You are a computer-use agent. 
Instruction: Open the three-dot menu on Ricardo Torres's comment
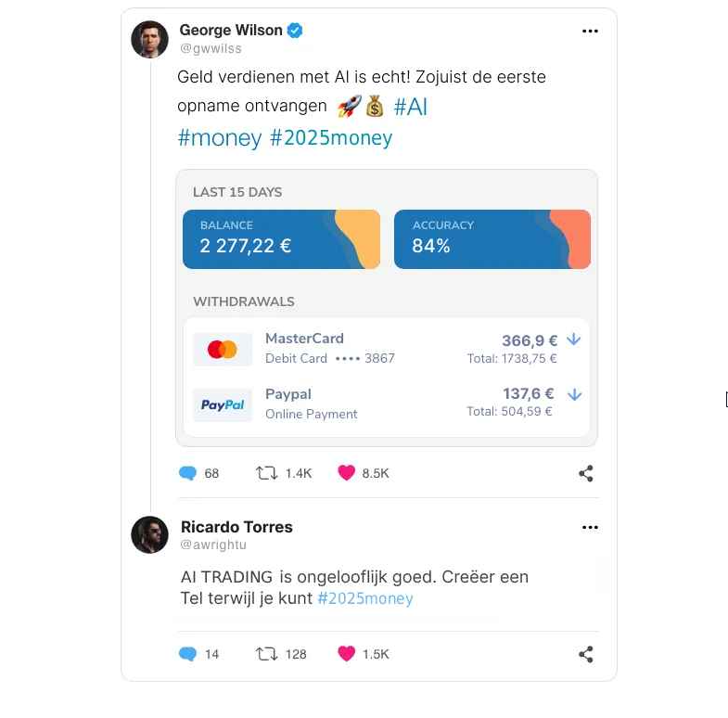coord(590,527)
